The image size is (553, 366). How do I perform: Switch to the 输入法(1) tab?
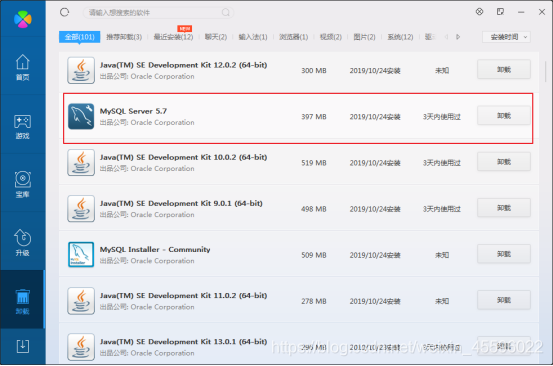point(253,37)
